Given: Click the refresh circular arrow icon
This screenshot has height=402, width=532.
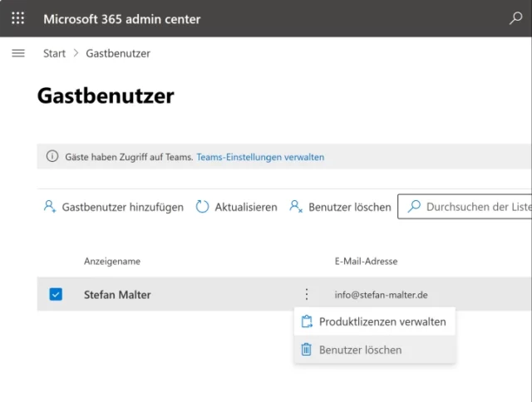Looking at the screenshot, I should 202,207.
